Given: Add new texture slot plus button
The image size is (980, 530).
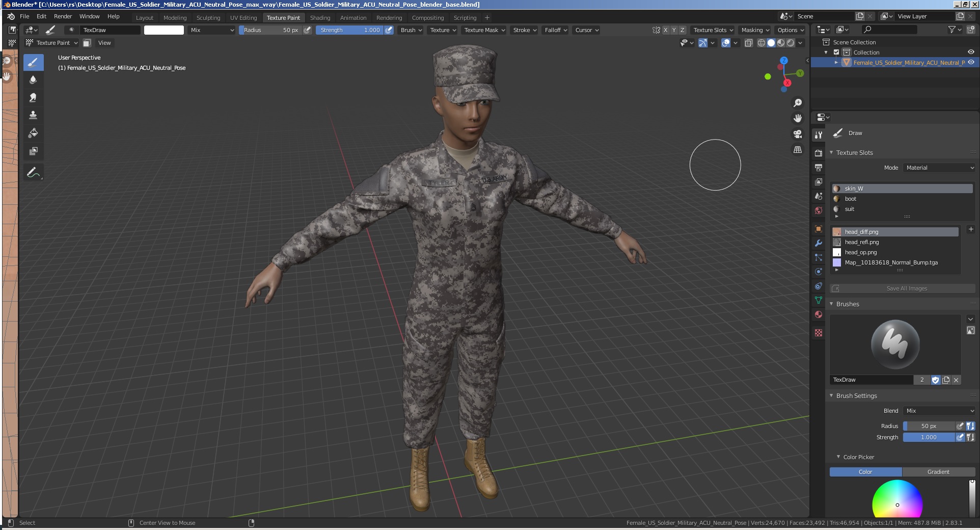Looking at the screenshot, I should click(970, 229).
